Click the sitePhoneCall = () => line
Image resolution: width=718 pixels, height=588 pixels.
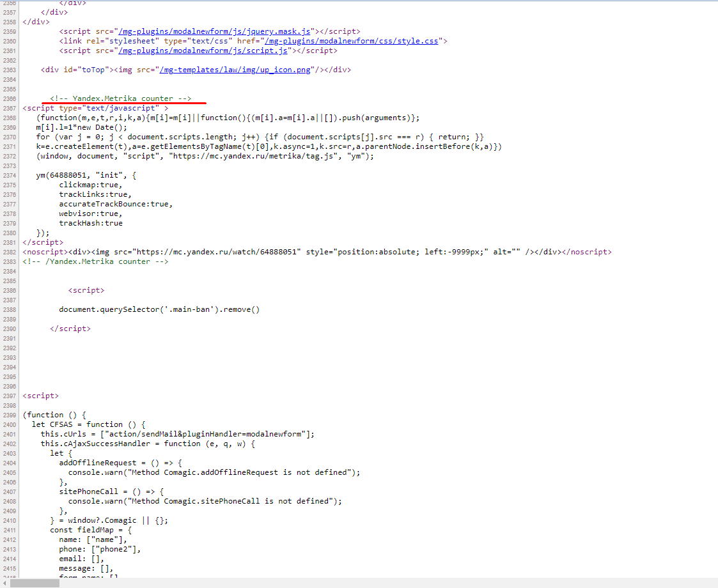(x=111, y=492)
